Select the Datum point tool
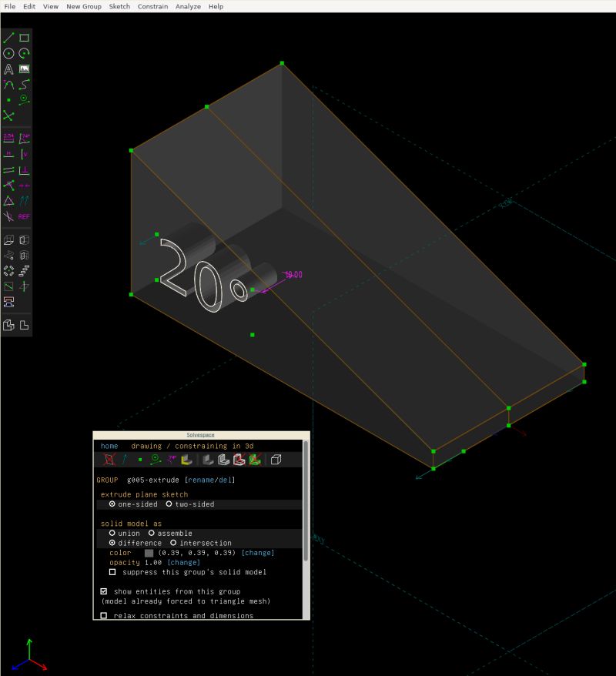 (x=10, y=99)
